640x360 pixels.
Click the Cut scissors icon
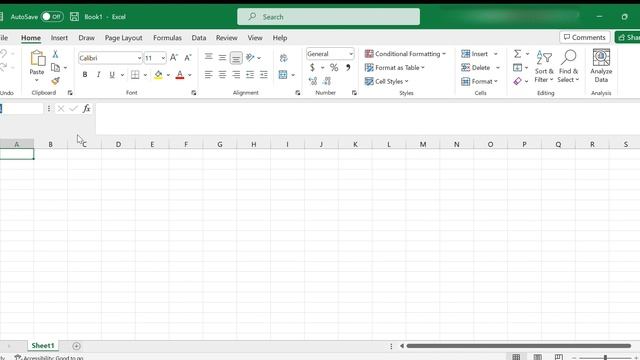point(55,54)
